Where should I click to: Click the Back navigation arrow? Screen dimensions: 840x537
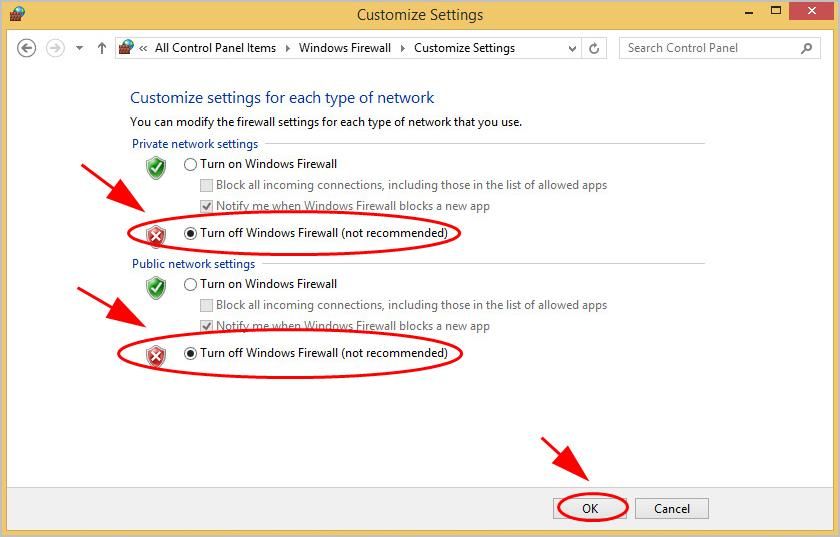[27, 48]
